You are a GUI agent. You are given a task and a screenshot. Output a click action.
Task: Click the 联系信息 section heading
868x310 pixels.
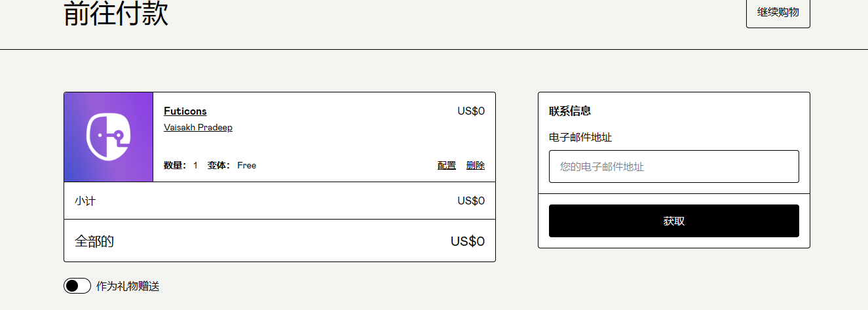pyautogui.click(x=570, y=111)
